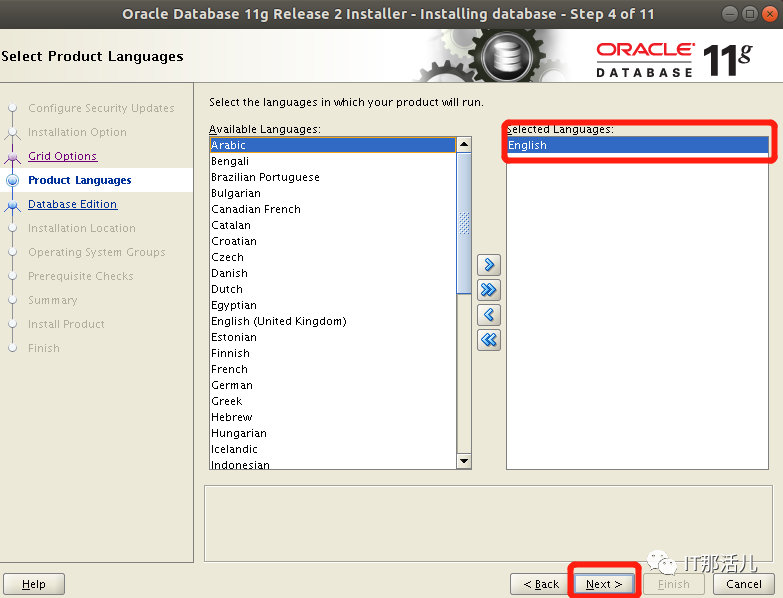The height and width of the screenshot is (598, 783).
Task: Select Canadian French language
Action: (x=333, y=209)
